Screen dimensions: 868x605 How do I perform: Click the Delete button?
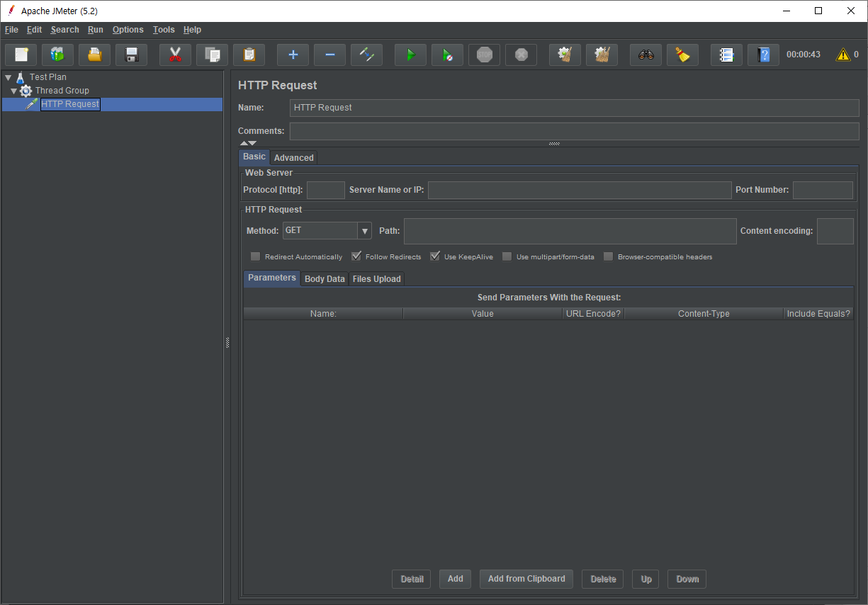coord(603,579)
